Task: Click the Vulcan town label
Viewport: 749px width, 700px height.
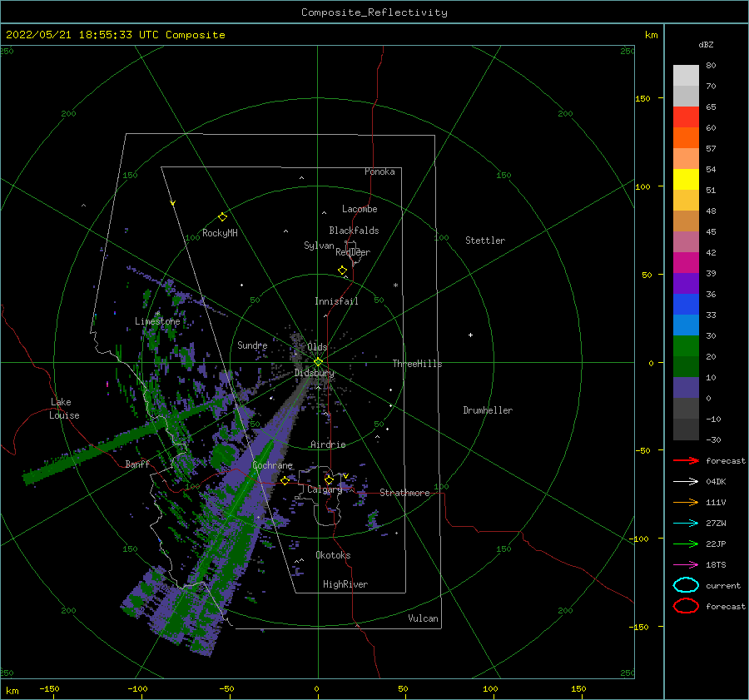Action: [x=424, y=618]
